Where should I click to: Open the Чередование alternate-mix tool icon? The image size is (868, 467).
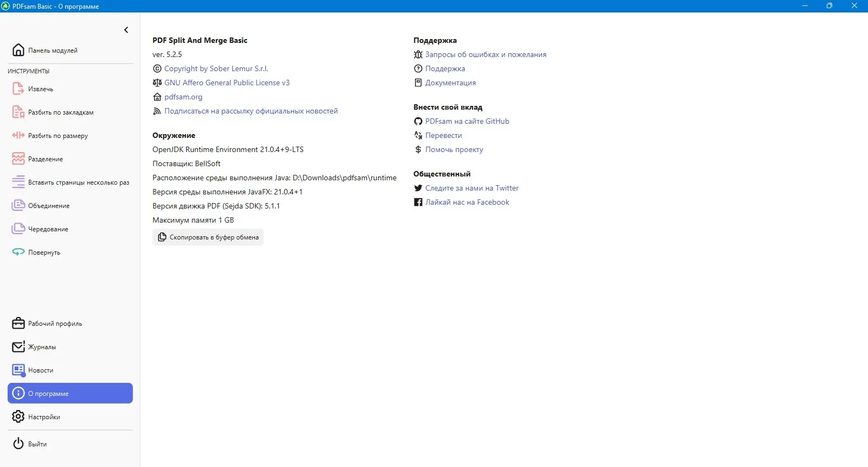tap(18, 229)
